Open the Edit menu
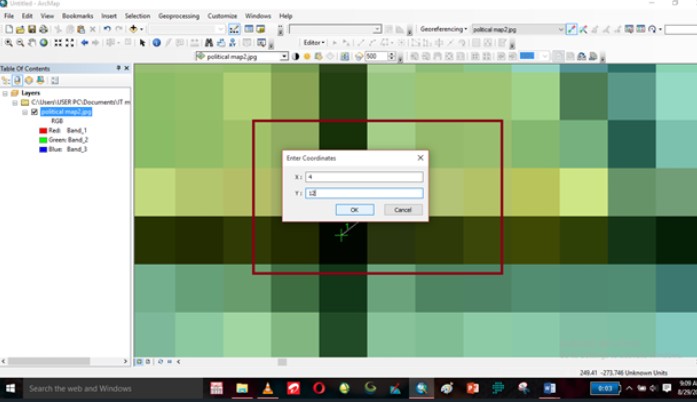This screenshot has width=697, height=402. (27, 16)
